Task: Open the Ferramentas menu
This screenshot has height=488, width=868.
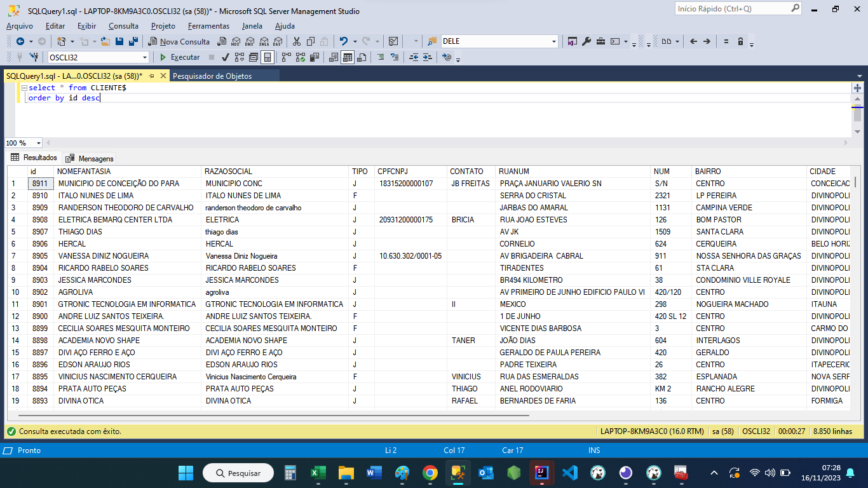Action: click(x=208, y=26)
